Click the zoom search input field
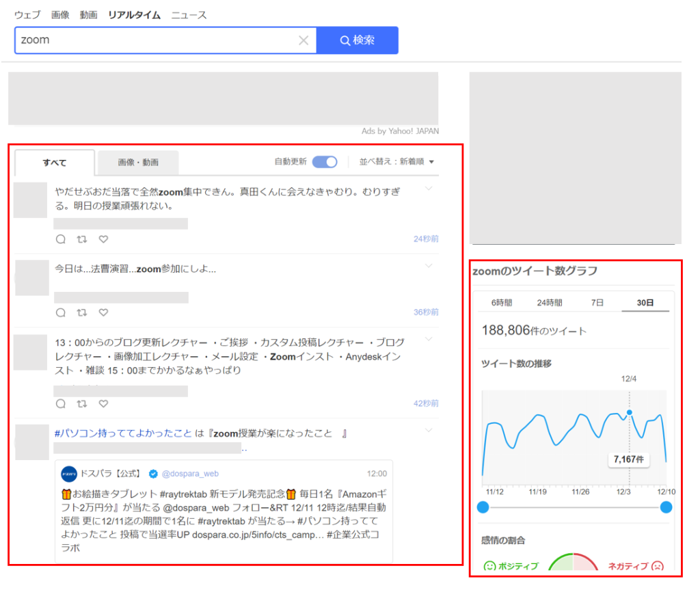Viewport: 700px width, 592px height. click(x=157, y=40)
